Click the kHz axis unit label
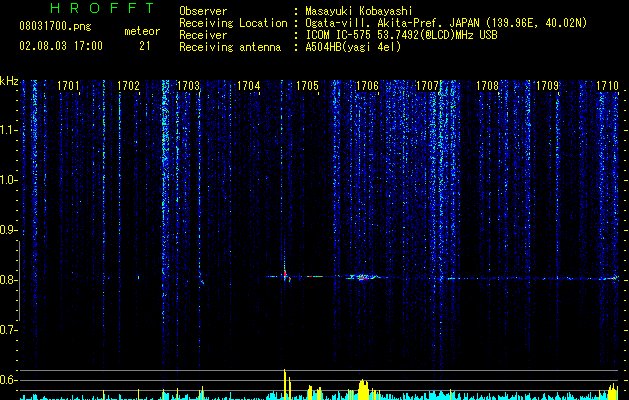This screenshot has height=400, width=629. [x=9, y=81]
